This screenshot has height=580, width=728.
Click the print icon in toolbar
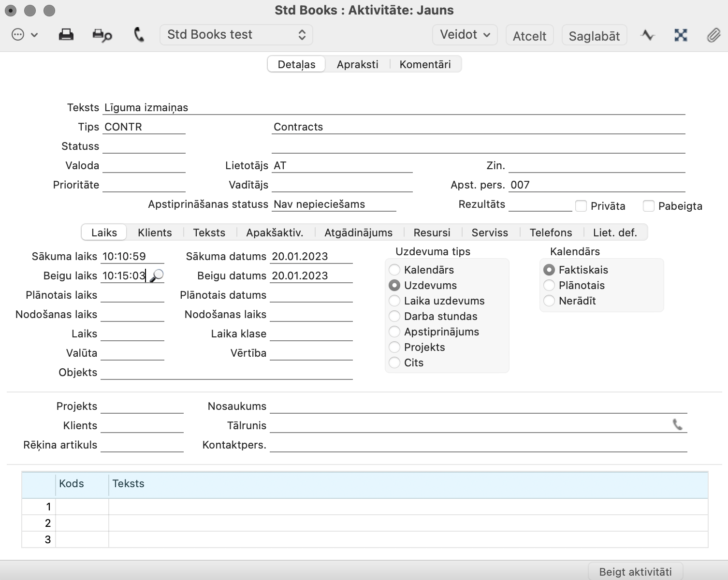pyautogui.click(x=66, y=35)
